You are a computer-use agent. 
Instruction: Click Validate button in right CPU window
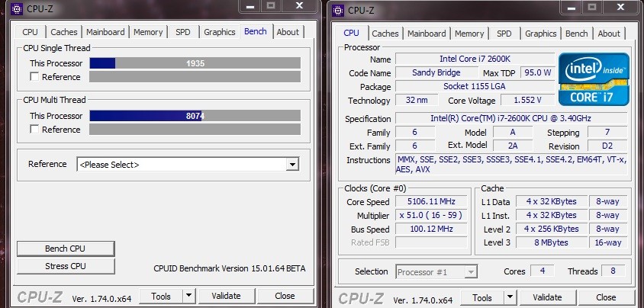[547, 297]
